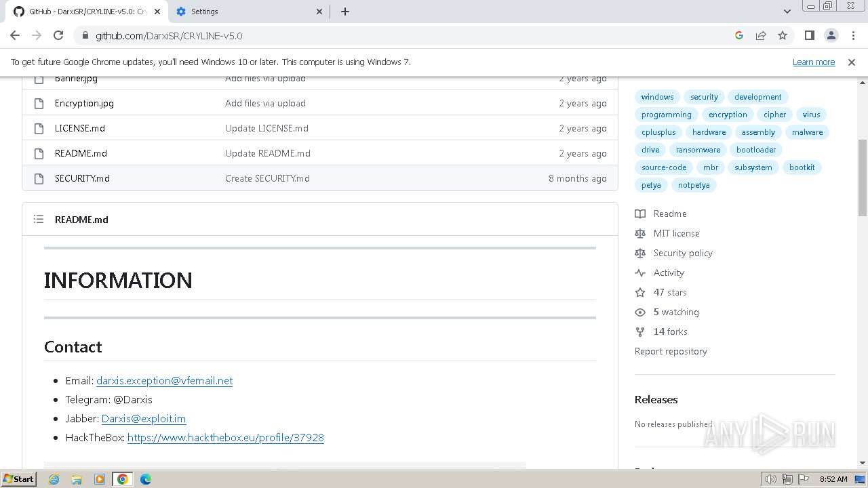Open the tab search dropdown chevron
The width and height of the screenshot is (868, 488).
pyautogui.click(x=787, y=12)
